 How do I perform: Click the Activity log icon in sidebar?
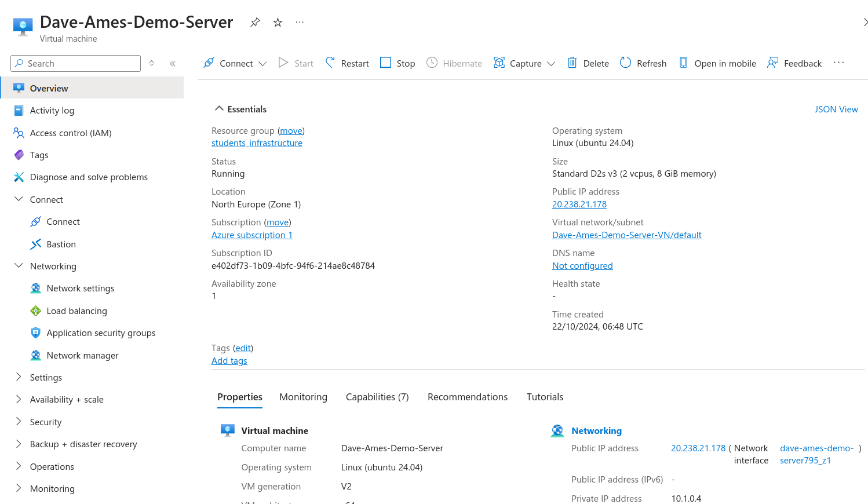coord(19,111)
